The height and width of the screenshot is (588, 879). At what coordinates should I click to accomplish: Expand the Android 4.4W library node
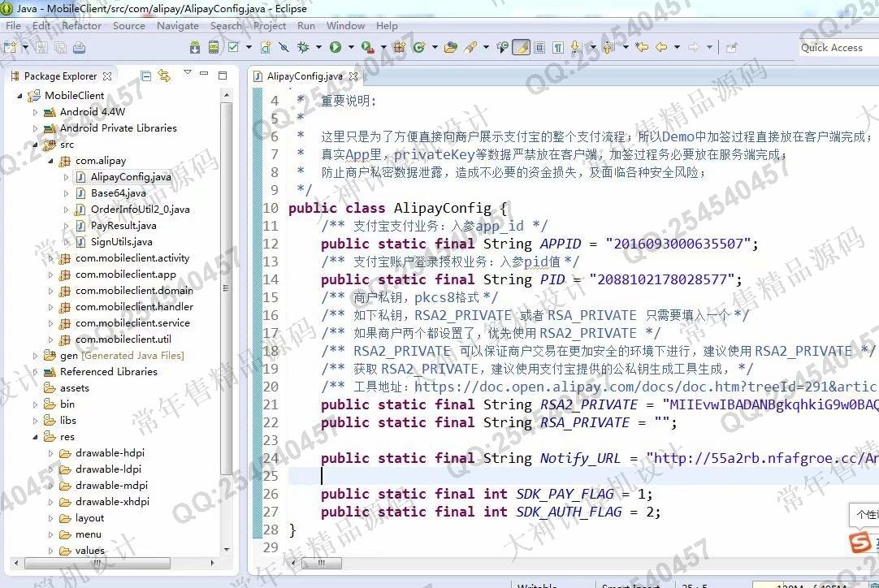point(35,112)
